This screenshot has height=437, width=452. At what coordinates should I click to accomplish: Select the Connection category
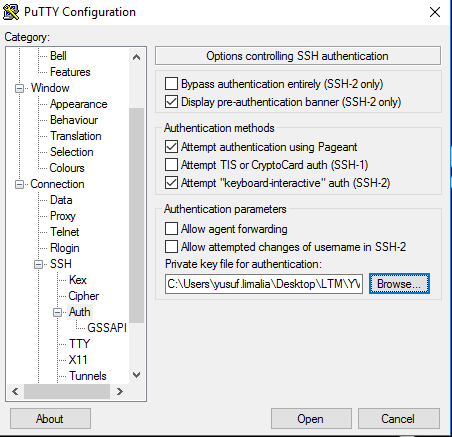pos(57,184)
